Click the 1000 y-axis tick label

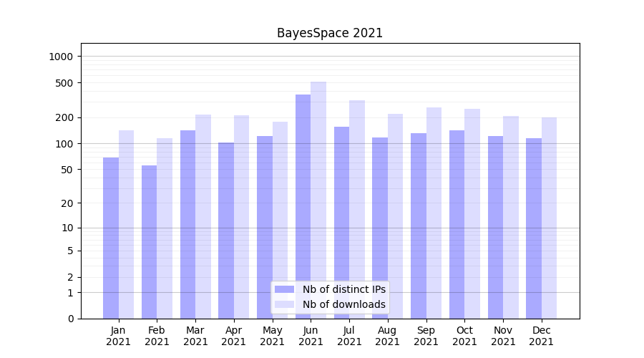pyautogui.click(x=62, y=57)
